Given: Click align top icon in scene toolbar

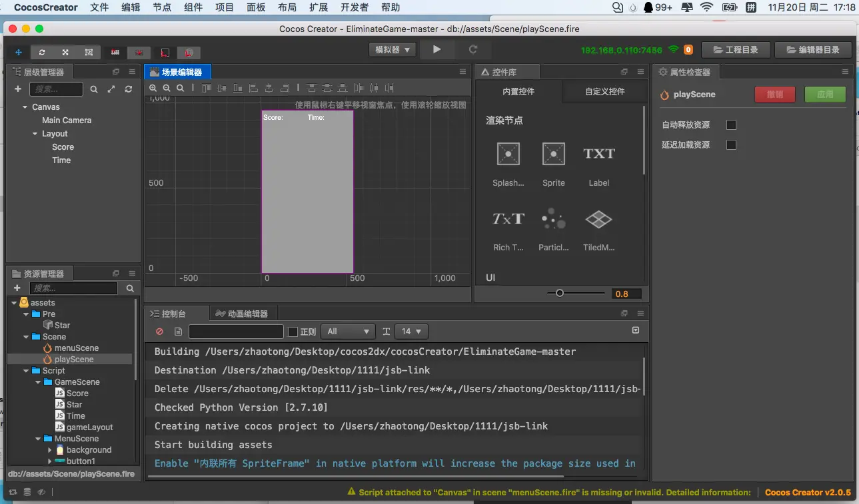Looking at the screenshot, I should [x=207, y=88].
